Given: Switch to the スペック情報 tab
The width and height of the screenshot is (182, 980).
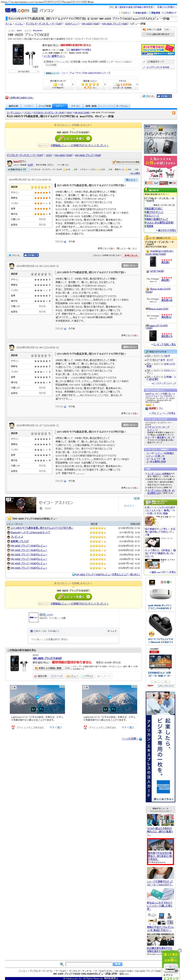Looking at the screenshot, I should [44, 106].
